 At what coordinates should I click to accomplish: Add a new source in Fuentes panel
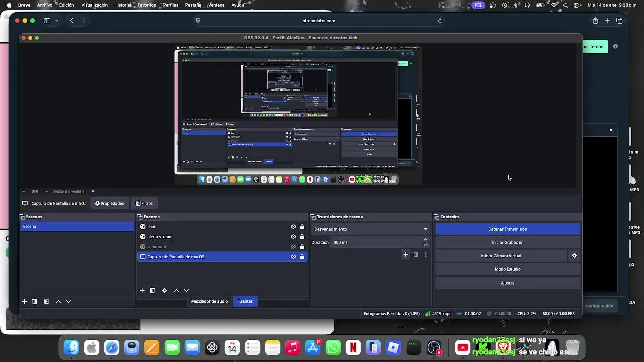coord(142,290)
